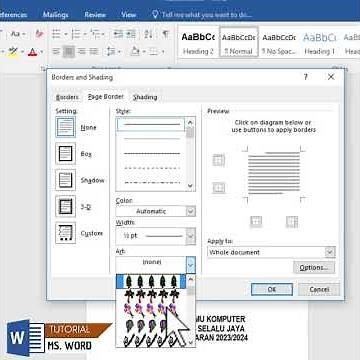The width and height of the screenshot is (360, 360).
Task: Align text right using the ribbon icon
Action: [81, 52]
